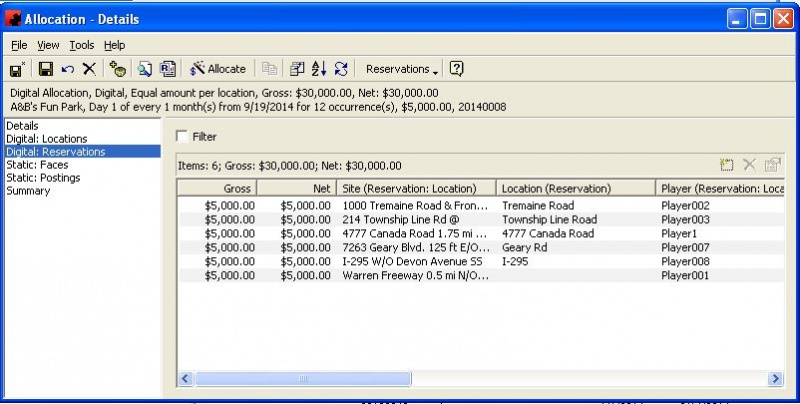Open the Help question mark icon

coord(457,69)
